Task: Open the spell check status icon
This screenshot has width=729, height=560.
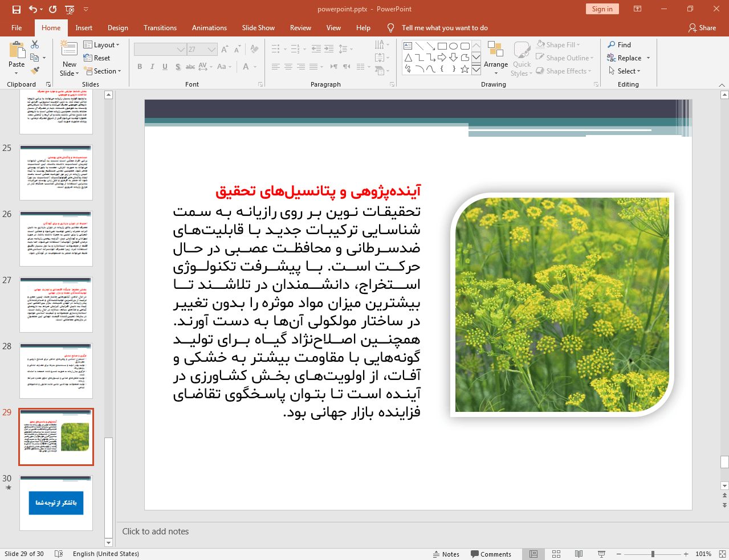Action: point(59,554)
